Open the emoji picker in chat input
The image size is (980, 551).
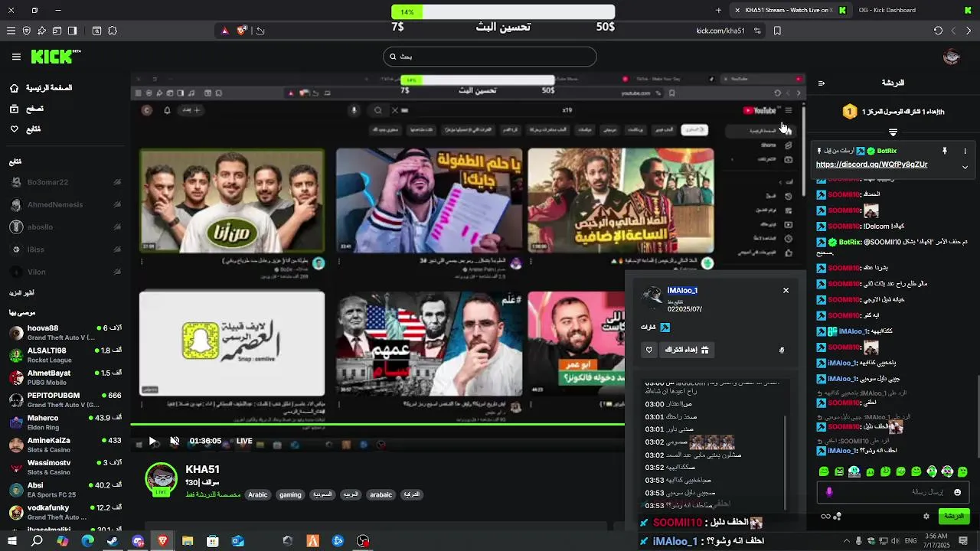click(x=957, y=492)
